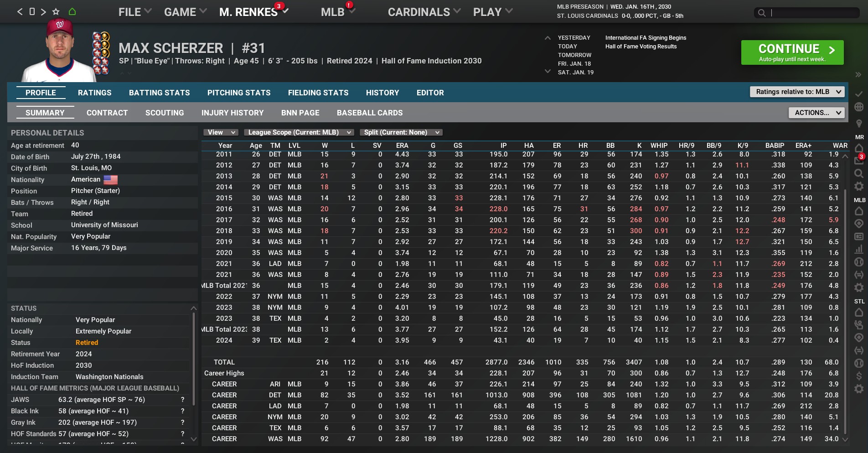
Task: Open the mail icon with 3 notifications
Action: (859, 160)
